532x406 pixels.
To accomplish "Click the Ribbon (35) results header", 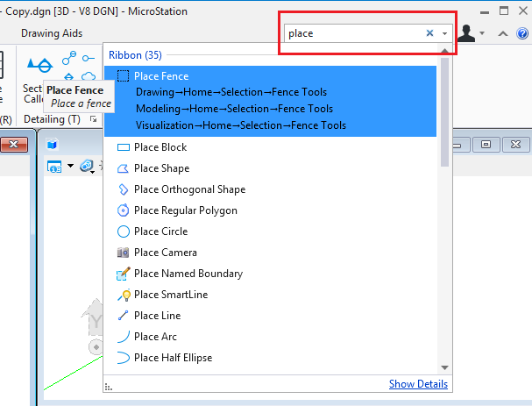I will click(x=135, y=55).
